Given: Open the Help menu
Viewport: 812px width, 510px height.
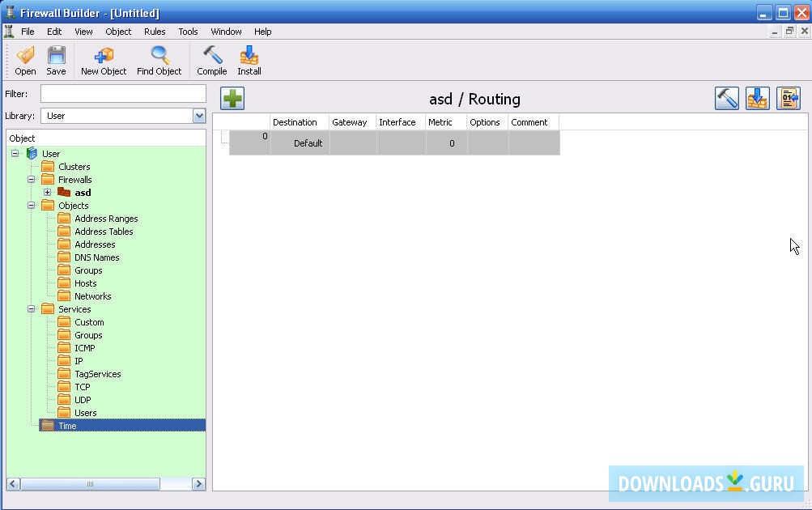Looking at the screenshot, I should click(x=262, y=32).
